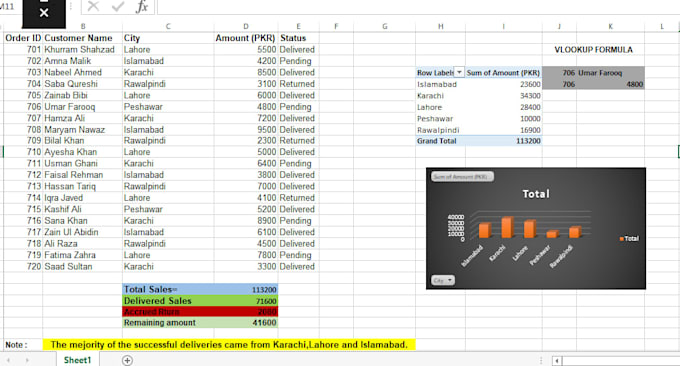Click the Sum of Amount (PKR) chart field button

click(x=462, y=176)
